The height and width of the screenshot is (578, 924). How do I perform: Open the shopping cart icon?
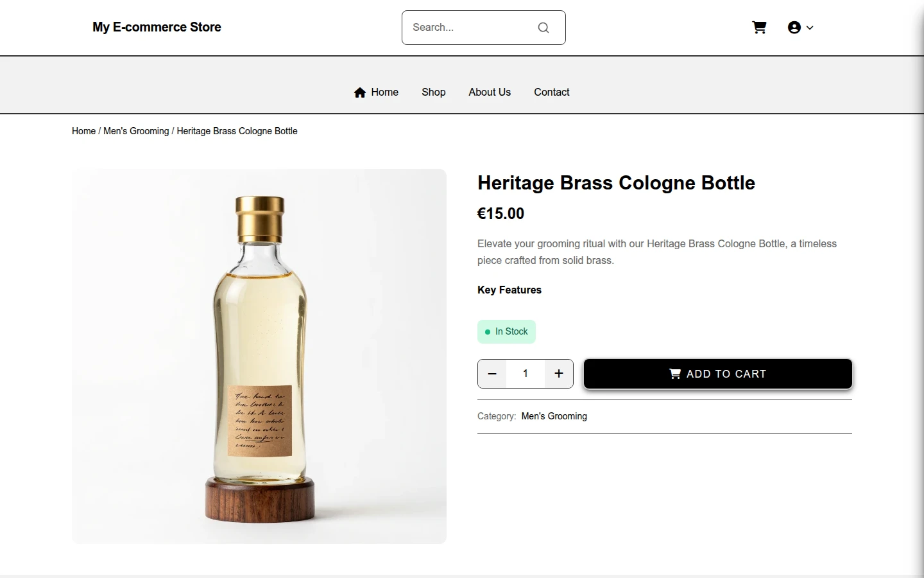(x=759, y=28)
